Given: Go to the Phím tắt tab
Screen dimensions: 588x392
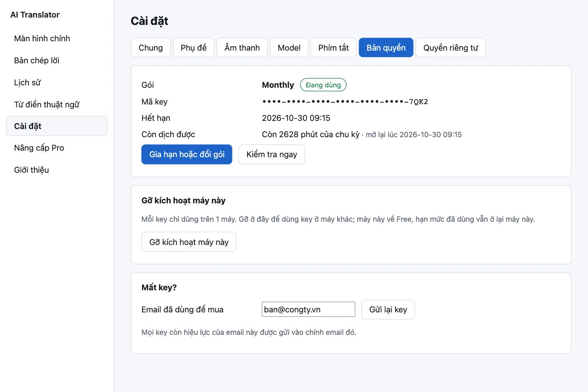Looking at the screenshot, I should [334, 48].
